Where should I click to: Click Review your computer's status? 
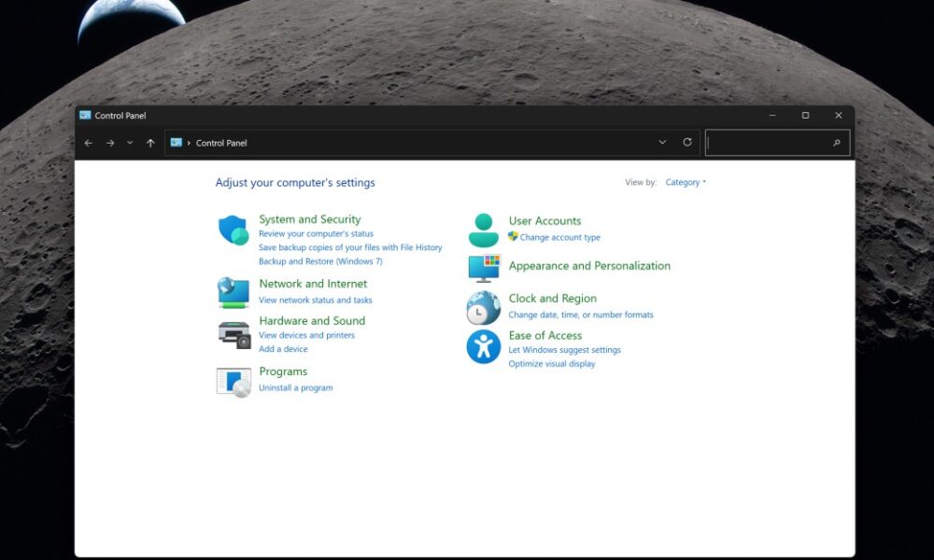coord(316,234)
